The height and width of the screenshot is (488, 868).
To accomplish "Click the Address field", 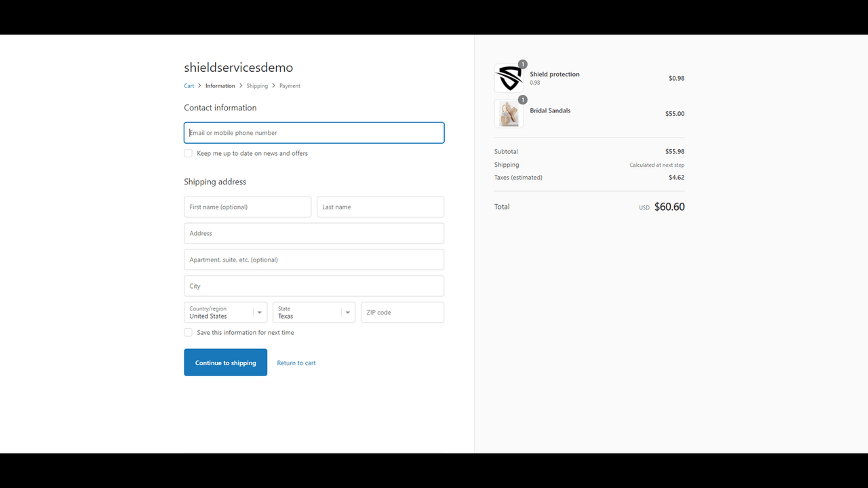I will pyautogui.click(x=313, y=232).
